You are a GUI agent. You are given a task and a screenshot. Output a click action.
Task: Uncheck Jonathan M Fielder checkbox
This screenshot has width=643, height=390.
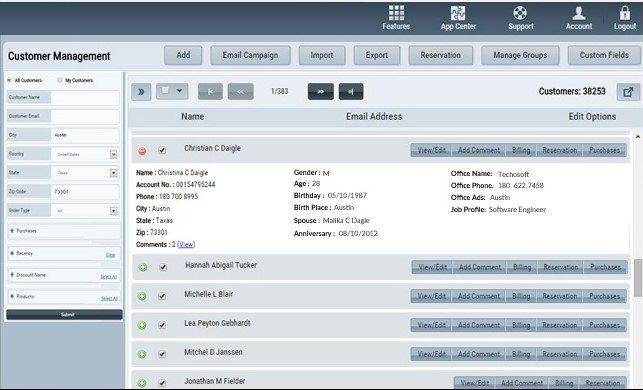pos(162,383)
